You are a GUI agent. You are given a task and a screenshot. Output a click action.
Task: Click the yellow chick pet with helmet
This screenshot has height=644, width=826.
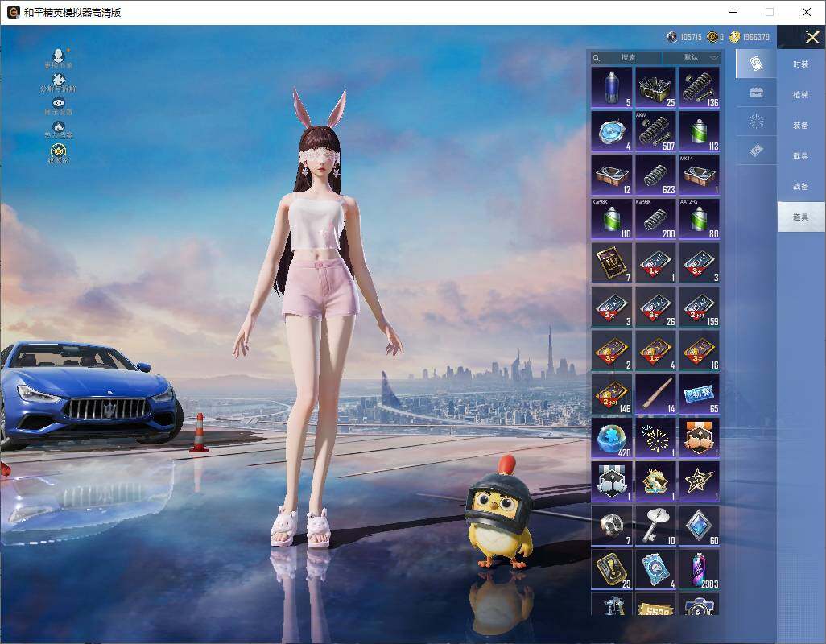point(500,514)
